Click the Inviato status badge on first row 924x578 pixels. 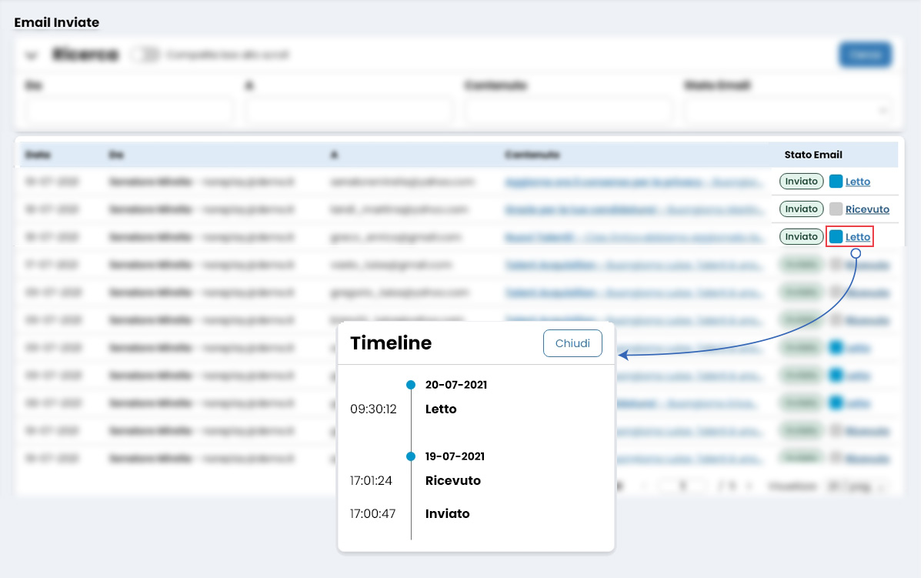[801, 181]
